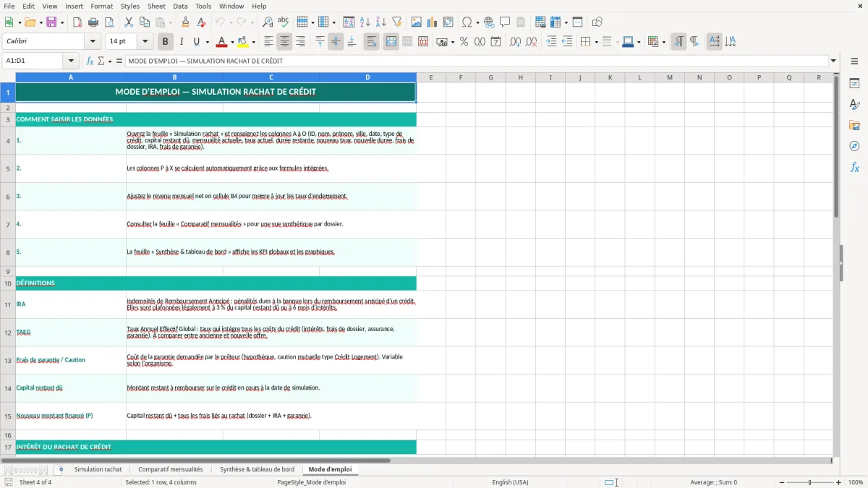
Task: Expand the Name Box dropdown arrow
Action: [72, 61]
